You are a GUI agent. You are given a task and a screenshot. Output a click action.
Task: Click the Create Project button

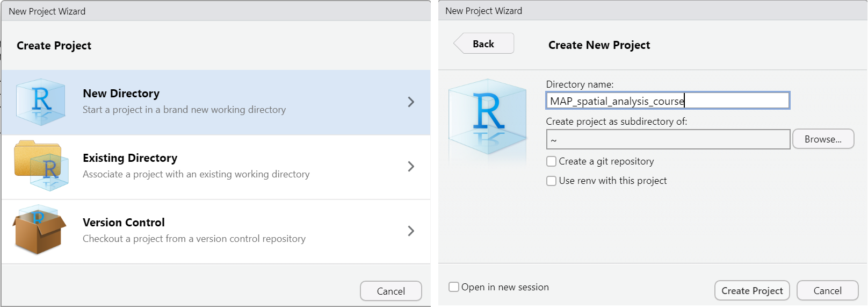pyautogui.click(x=752, y=290)
